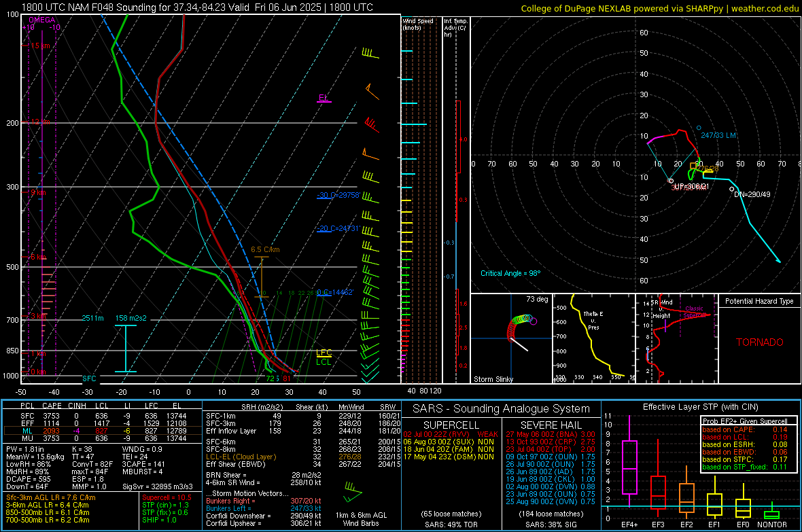Click the EF2 axis label

tap(686, 525)
